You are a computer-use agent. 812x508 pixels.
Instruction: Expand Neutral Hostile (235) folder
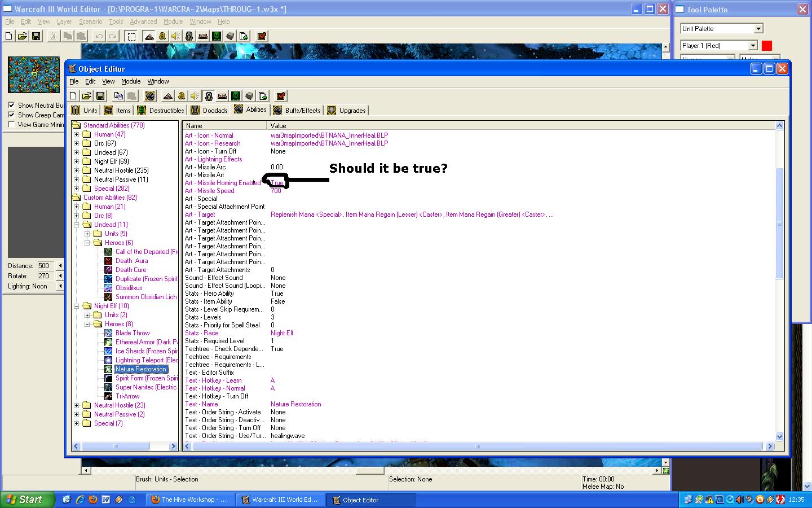pos(77,170)
